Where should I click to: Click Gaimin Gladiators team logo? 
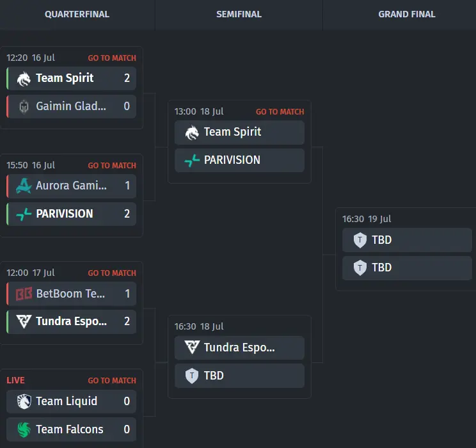click(x=24, y=107)
